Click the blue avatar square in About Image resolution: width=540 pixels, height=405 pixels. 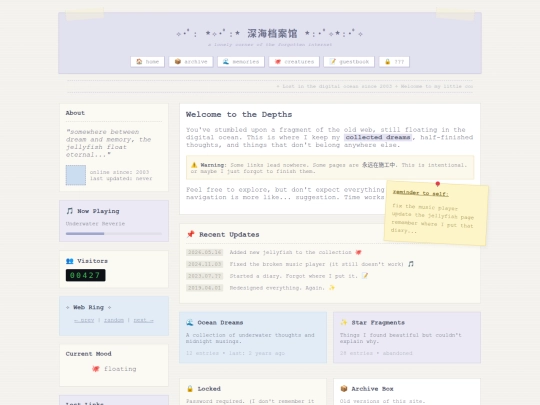[76, 175]
